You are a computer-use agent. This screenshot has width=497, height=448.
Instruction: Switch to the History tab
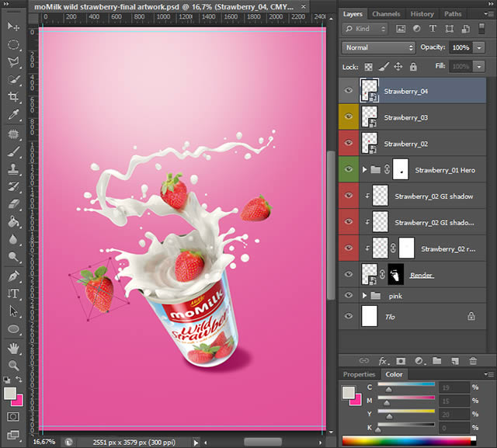422,14
